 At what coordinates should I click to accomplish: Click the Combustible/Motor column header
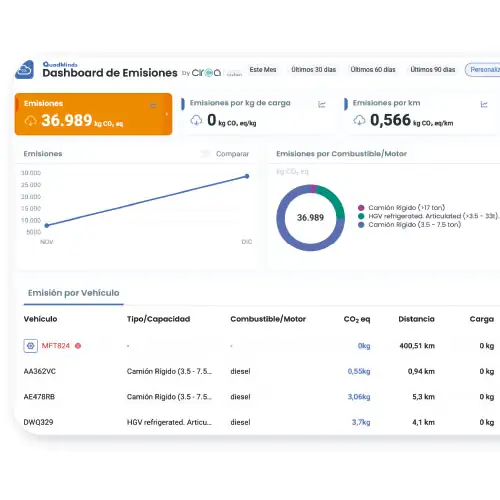pyautogui.click(x=268, y=319)
